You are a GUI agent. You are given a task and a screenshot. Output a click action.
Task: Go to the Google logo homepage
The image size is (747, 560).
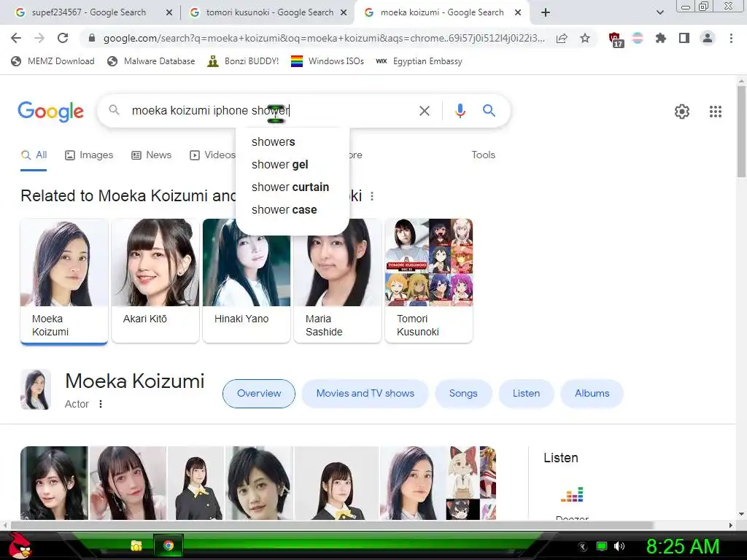coord(51,112)
